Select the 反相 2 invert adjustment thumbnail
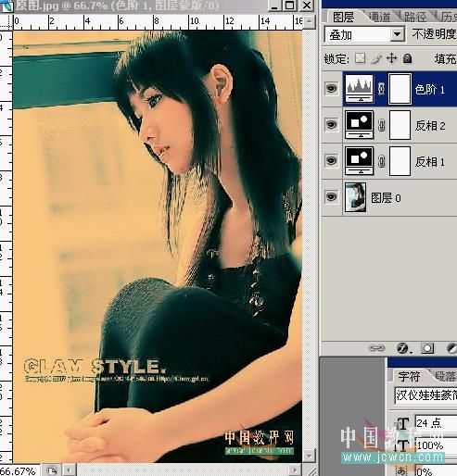Image resolution: width=457 pixels, height=476 pixels. pyautogui.click(x=359, y=125)
